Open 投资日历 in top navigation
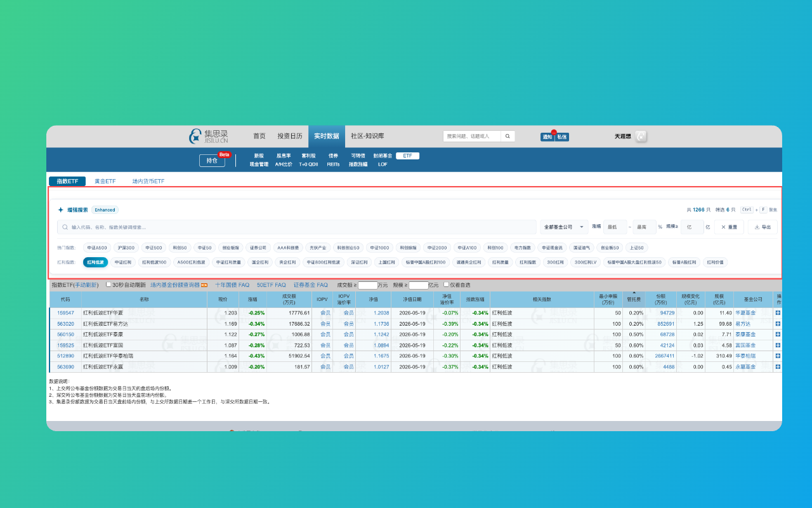 pos(290,136)
